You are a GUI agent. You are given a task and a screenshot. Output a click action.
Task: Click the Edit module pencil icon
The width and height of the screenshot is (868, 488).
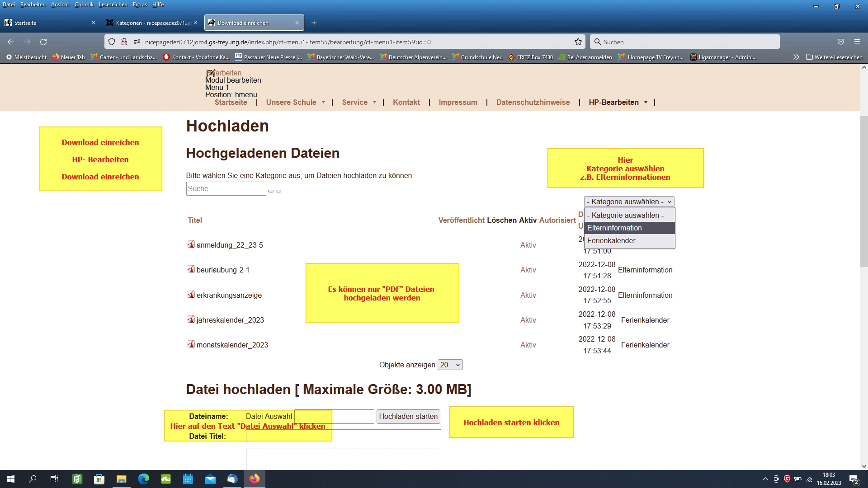pyautogui.click(x=211, y=73)
